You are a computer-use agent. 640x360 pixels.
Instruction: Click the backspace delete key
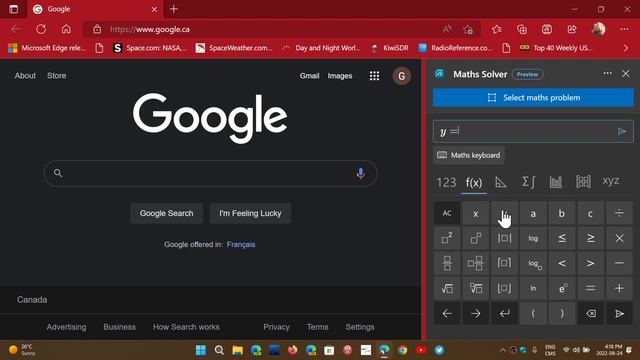click(x=590, y=313)
